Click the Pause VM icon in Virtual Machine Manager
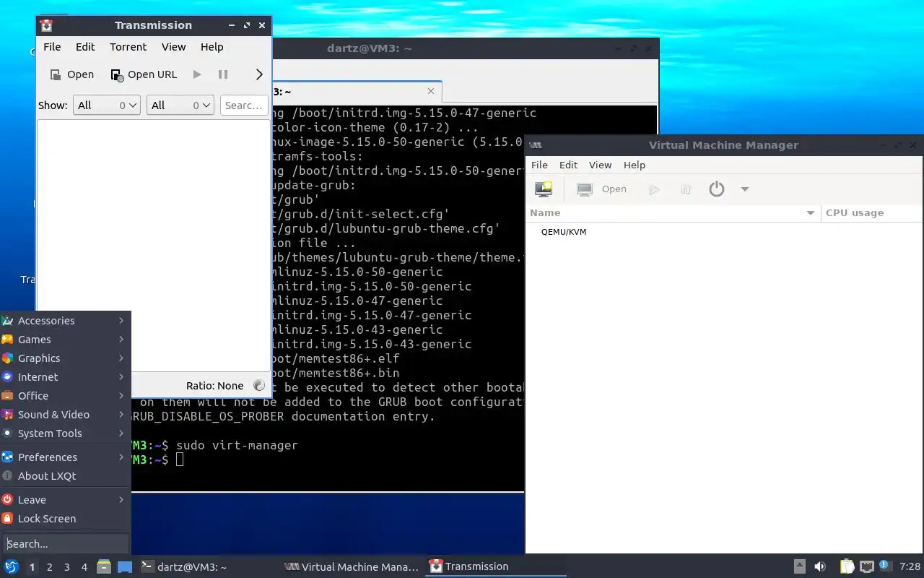Image resolution: width=924 pixels, height=578 pixels. tap(686, 189)
